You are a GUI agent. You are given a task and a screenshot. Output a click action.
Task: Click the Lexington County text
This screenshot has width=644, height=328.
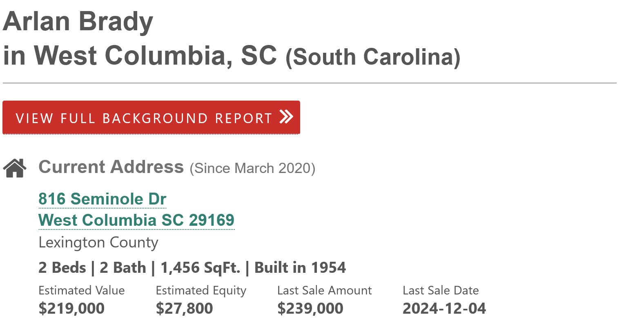click(98, 243)
